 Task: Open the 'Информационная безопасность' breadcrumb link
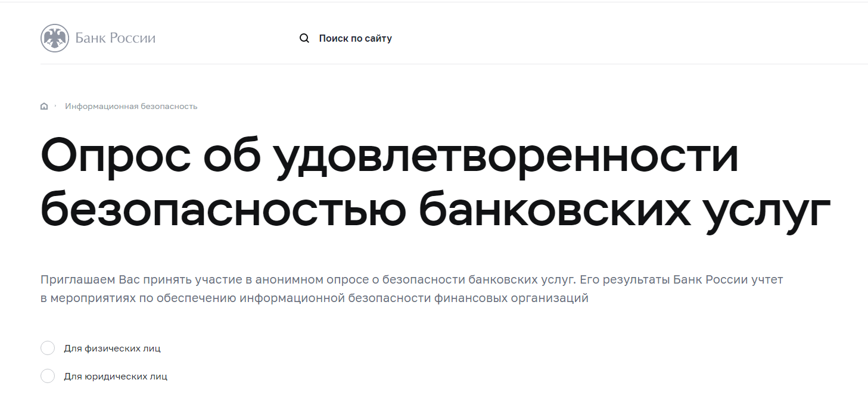tap(131, 106)
